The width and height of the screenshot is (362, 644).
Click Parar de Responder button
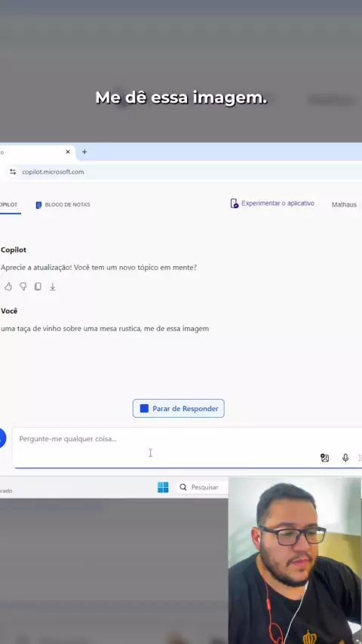pos(178,408)
